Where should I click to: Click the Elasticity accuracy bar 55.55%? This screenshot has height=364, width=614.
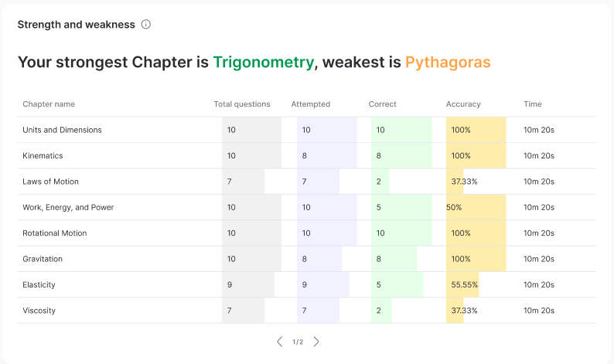464,284
